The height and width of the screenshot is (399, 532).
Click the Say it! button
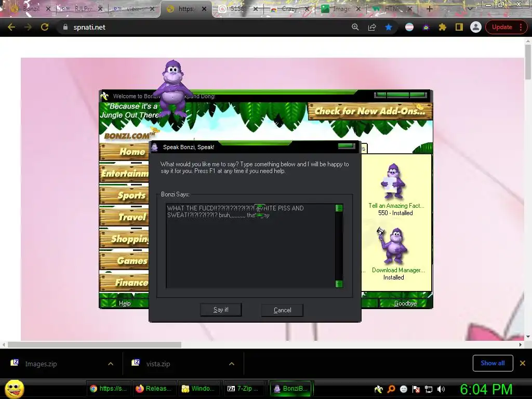click(221, 310)
